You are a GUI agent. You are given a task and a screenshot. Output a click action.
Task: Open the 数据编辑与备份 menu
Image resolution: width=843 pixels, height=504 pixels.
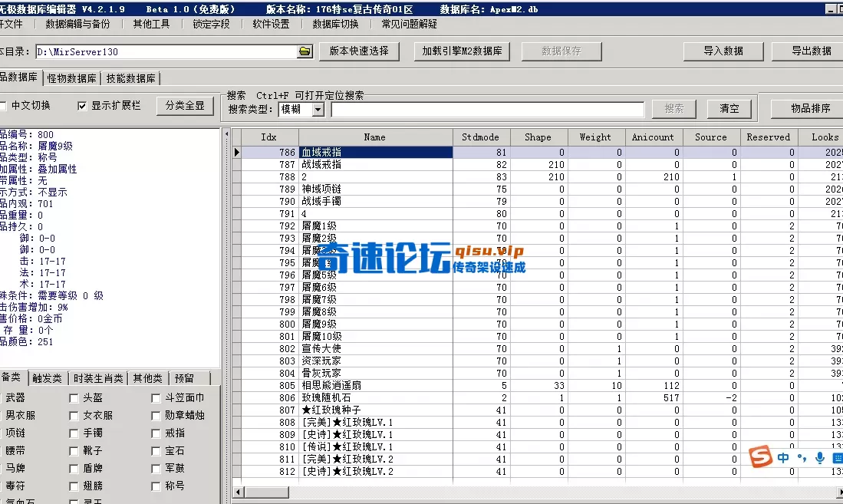[78, 25]
